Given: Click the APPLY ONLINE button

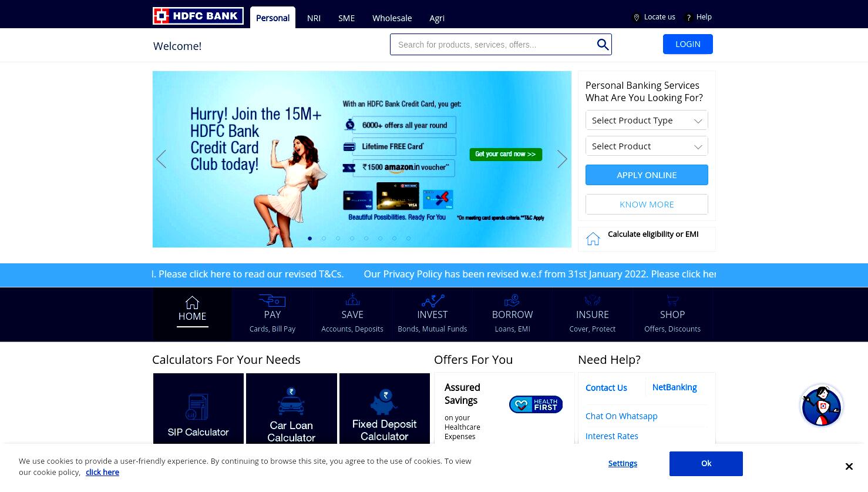Looking at the screenshot, I should 647,175.
